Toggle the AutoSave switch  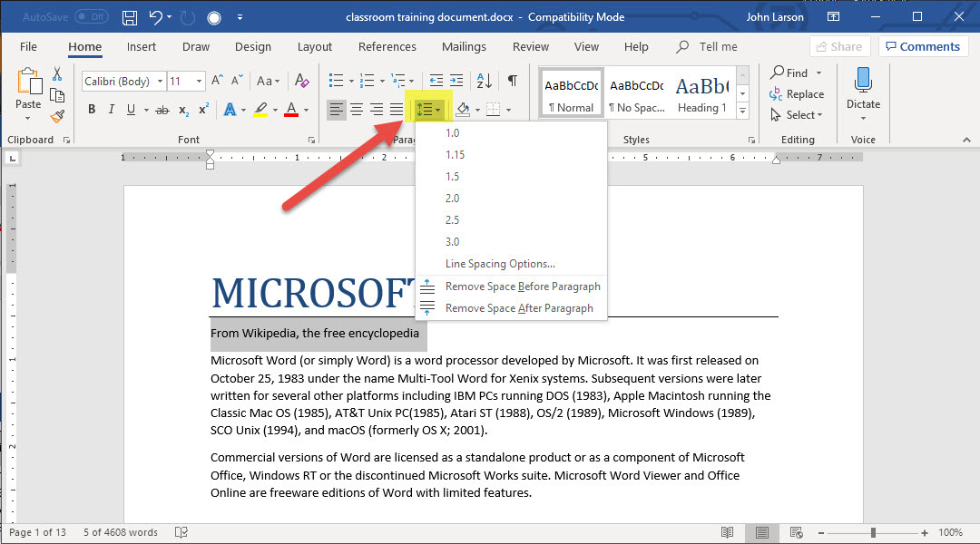pyautogui.click(x=91, y=17)
